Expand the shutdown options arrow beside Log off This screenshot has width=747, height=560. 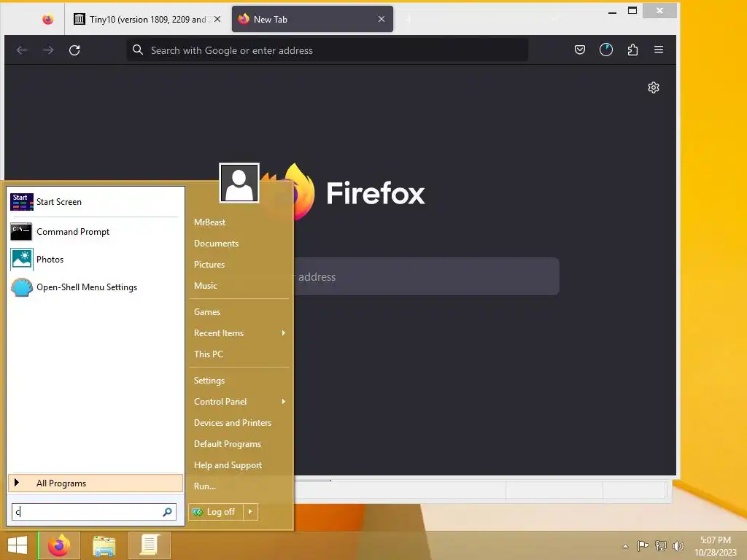250,512
